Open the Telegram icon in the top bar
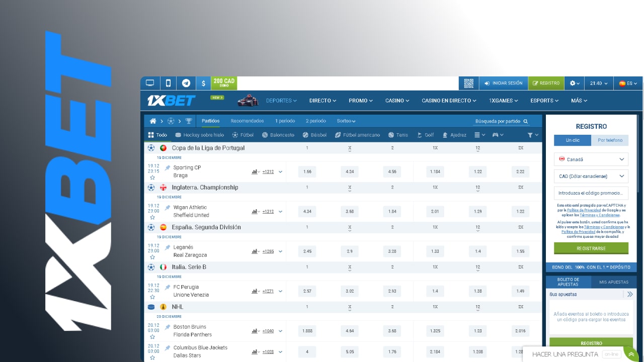 [x=186, y=82]
